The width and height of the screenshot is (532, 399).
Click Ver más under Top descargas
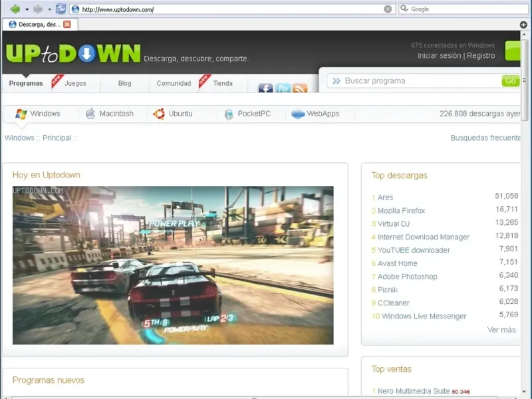coord(501,330)
